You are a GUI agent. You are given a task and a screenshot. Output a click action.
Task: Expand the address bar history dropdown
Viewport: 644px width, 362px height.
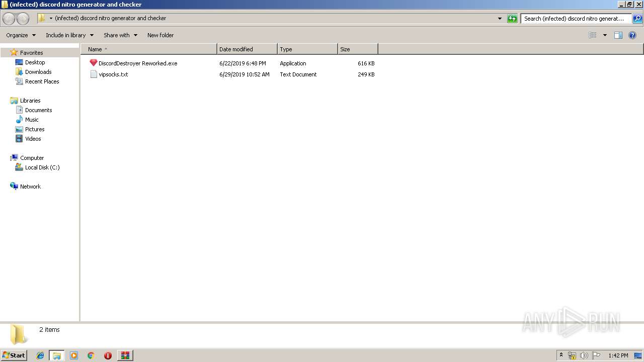(x=500, y=19)
